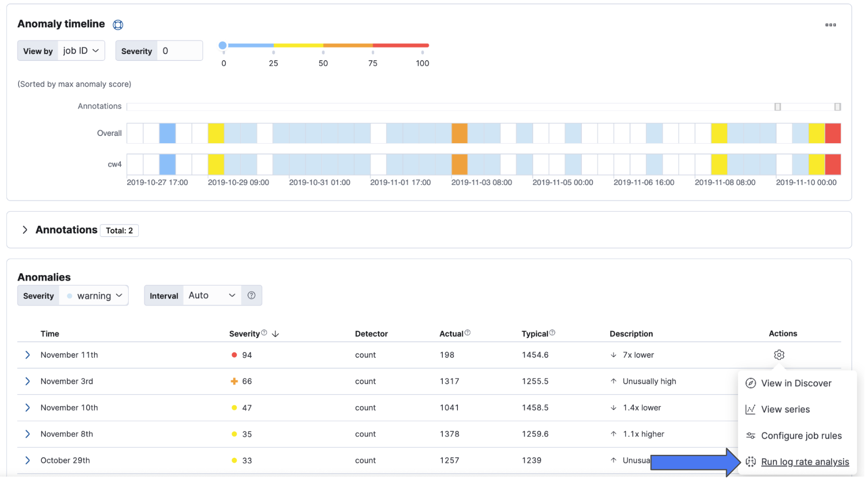Expand November 3rd anomaly details
This screenshot has height=485, width=868.
[27, 381]
